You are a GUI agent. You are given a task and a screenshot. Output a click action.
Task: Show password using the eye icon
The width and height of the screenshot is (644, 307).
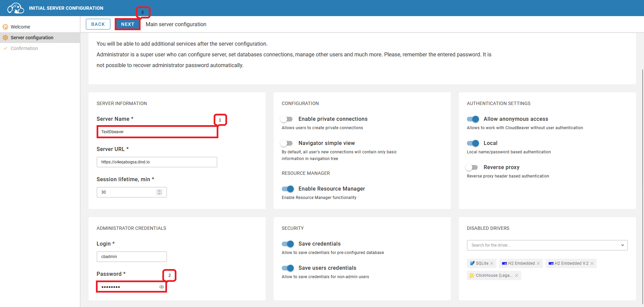pyautogui.click(x=162, y=287)
